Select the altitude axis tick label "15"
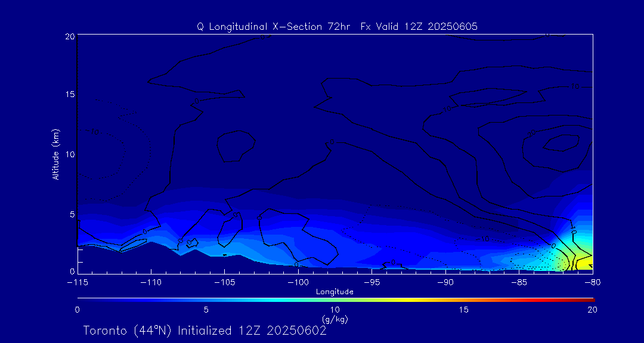 [69, 94]
